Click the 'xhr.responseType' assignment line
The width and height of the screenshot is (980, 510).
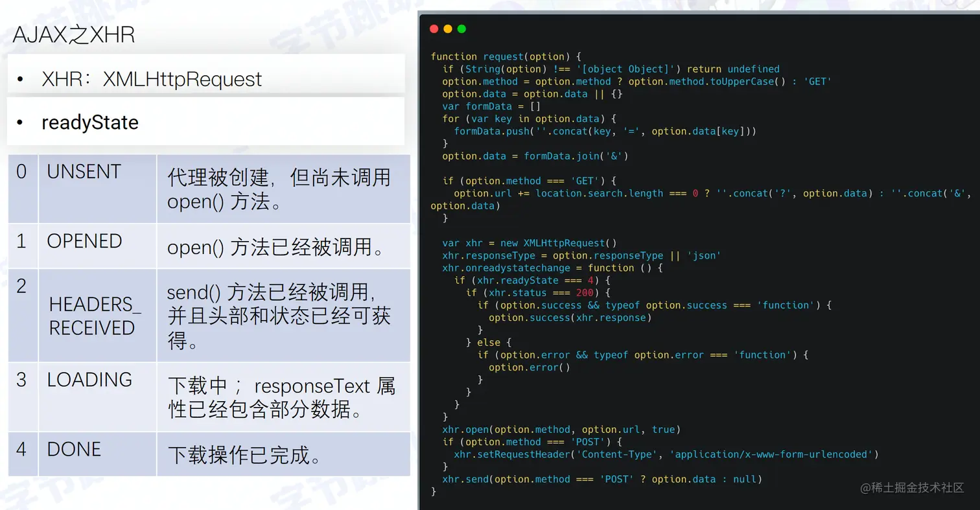click(x=582, y=255)
